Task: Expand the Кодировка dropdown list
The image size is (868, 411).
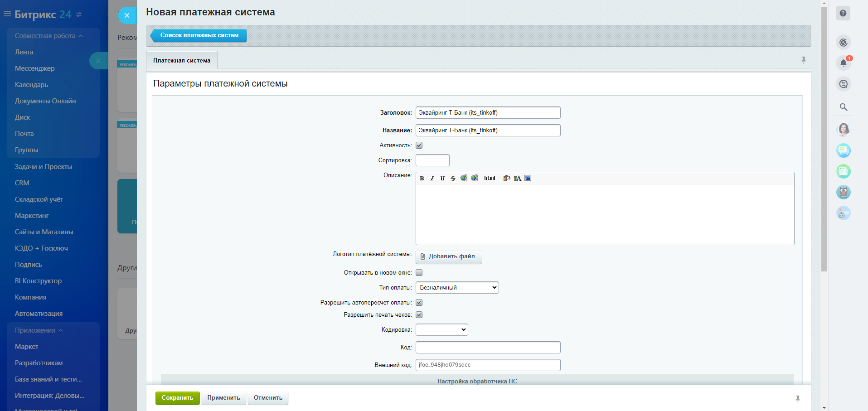Action: 441,330
